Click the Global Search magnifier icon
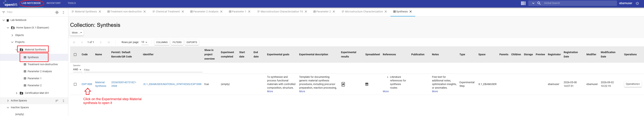The height and width of the screenshot is (116, 644). 539,3
